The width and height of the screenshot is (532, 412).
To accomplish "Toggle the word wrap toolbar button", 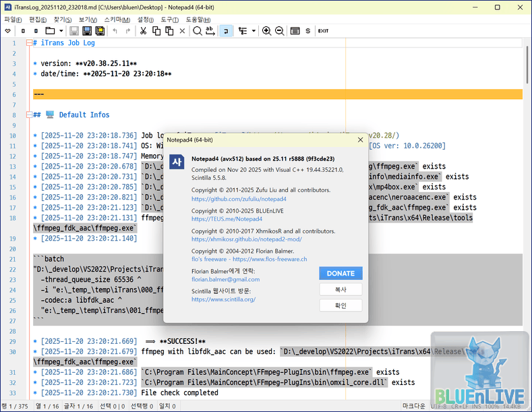I will (226, 31).
